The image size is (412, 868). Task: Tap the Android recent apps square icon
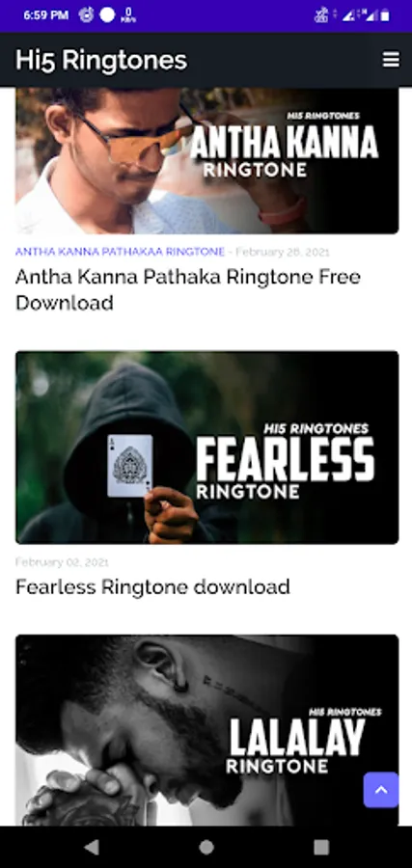pos(321,847)
